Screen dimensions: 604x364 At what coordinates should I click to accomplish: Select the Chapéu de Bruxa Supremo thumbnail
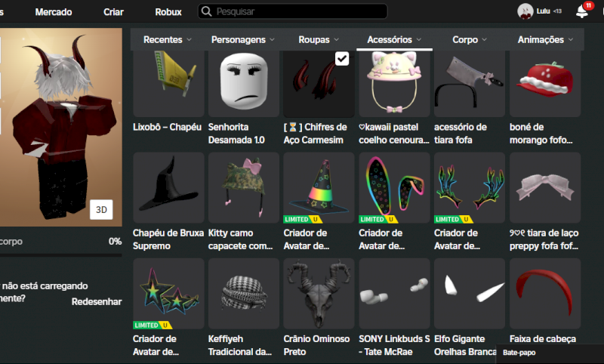[168, 187]
